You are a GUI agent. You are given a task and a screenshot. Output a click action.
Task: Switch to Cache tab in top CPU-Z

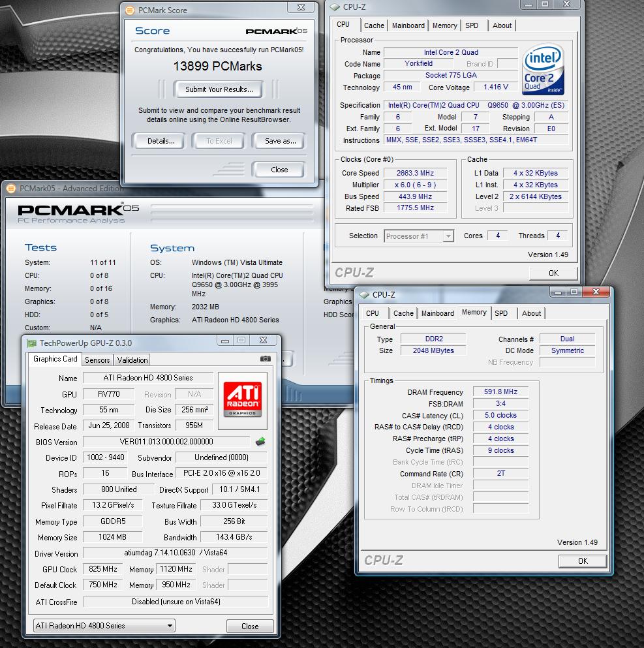[x=374, y=25]
